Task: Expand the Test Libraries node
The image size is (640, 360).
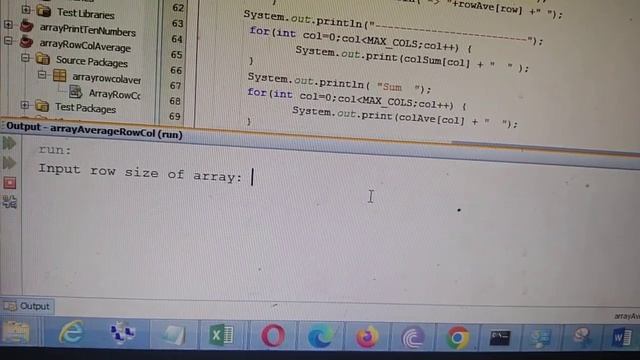Action: tap(26, 9)
